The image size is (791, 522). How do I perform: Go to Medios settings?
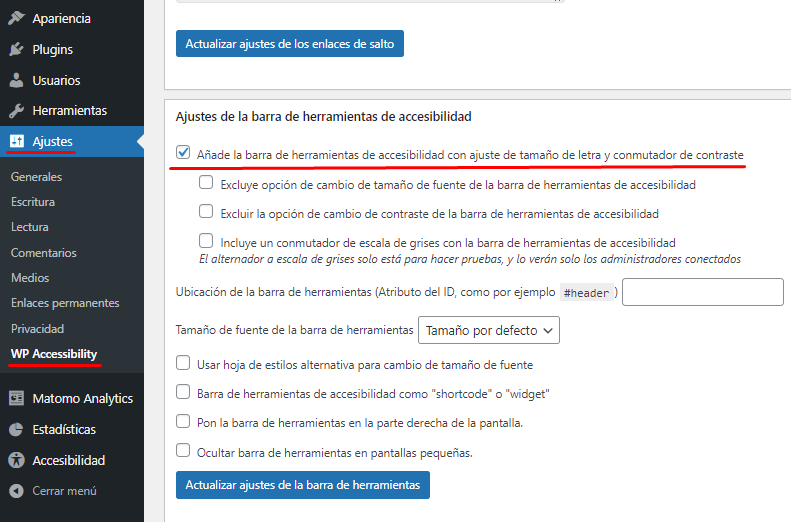point(30,278)
